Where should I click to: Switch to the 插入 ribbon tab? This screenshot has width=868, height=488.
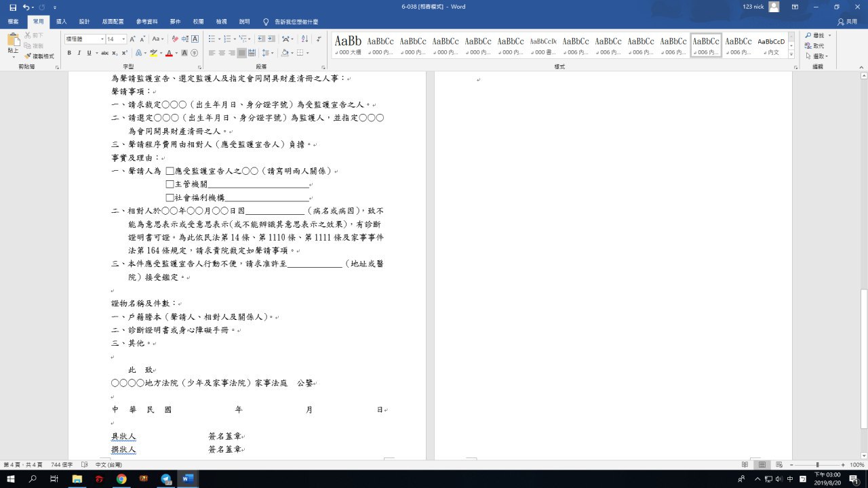[x=61, y=22]
